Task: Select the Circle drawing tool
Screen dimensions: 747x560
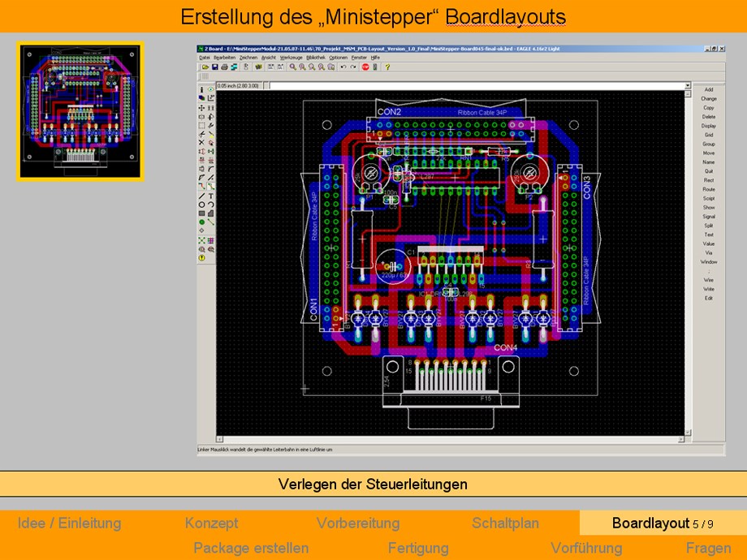Action: pyautogui.click(x=201, y=205)
